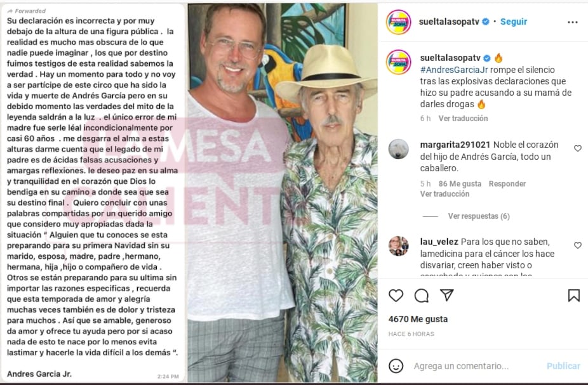The height and width of the screenshot is (385, 588).
Task: Like lau_velez's comment with the small heart
Action: tap(577, 245)
